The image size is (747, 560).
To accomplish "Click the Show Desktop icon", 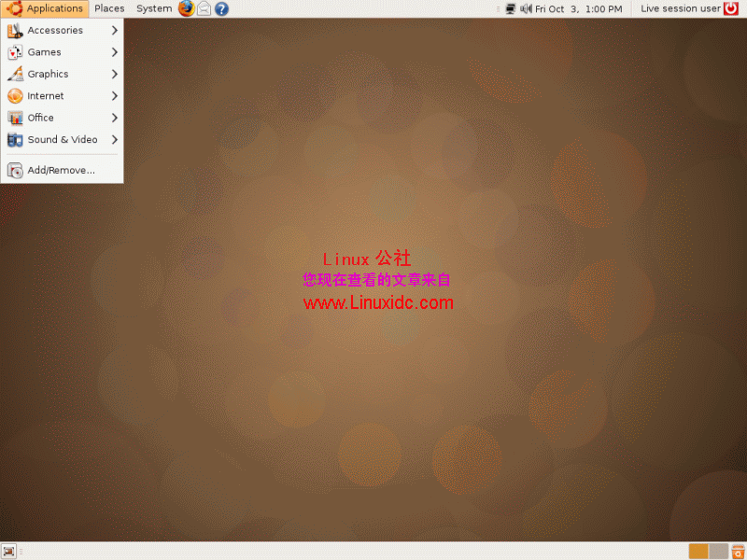I will [9, 551].
